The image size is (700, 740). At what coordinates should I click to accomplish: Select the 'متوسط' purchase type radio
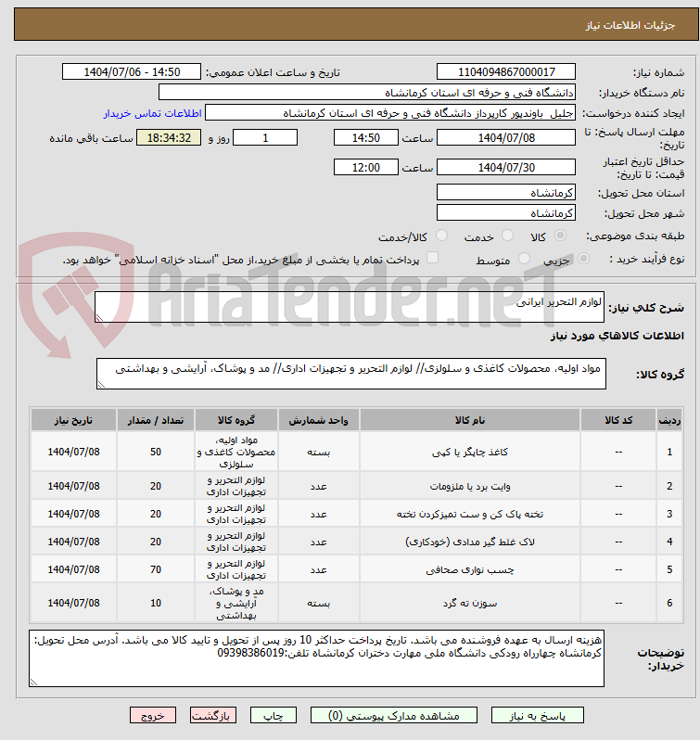click(524, 258)
